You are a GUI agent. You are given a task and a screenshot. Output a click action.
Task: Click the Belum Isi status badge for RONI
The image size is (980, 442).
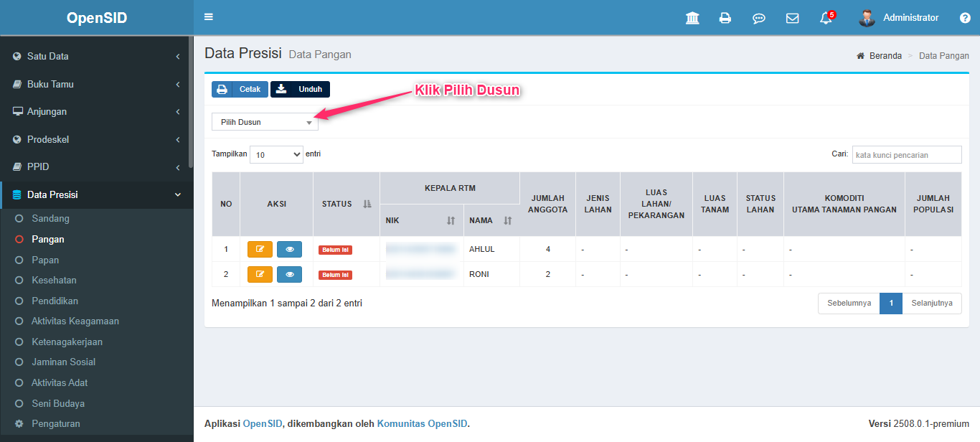click(335, 275)
